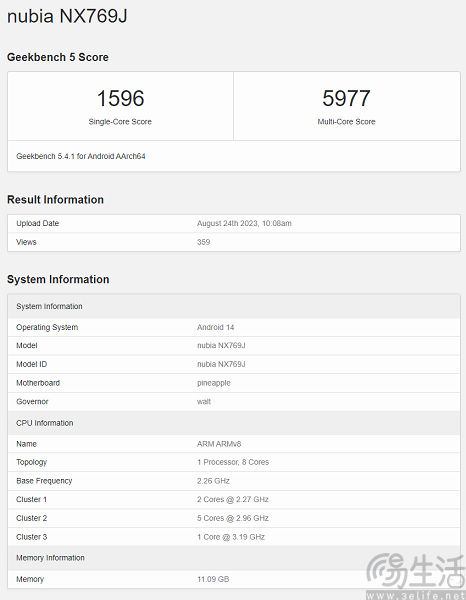Select the 'Android 14' value
466x600 pixels.
[215, 328]
